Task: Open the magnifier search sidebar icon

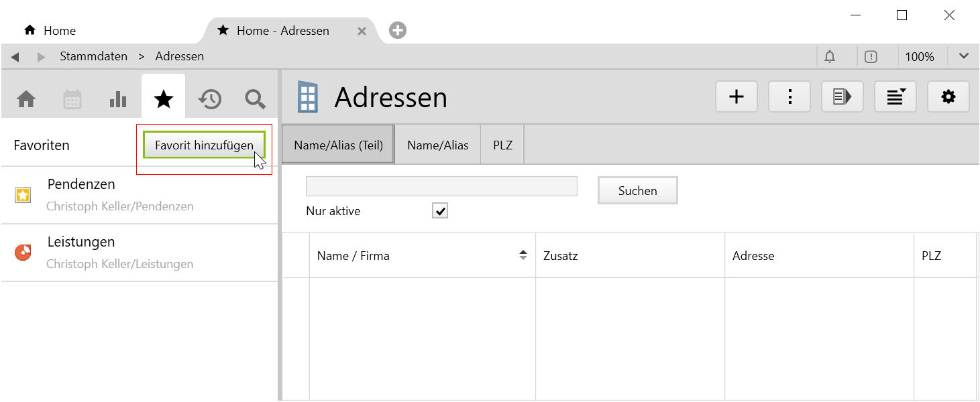Action: click(x=255, y=99)
